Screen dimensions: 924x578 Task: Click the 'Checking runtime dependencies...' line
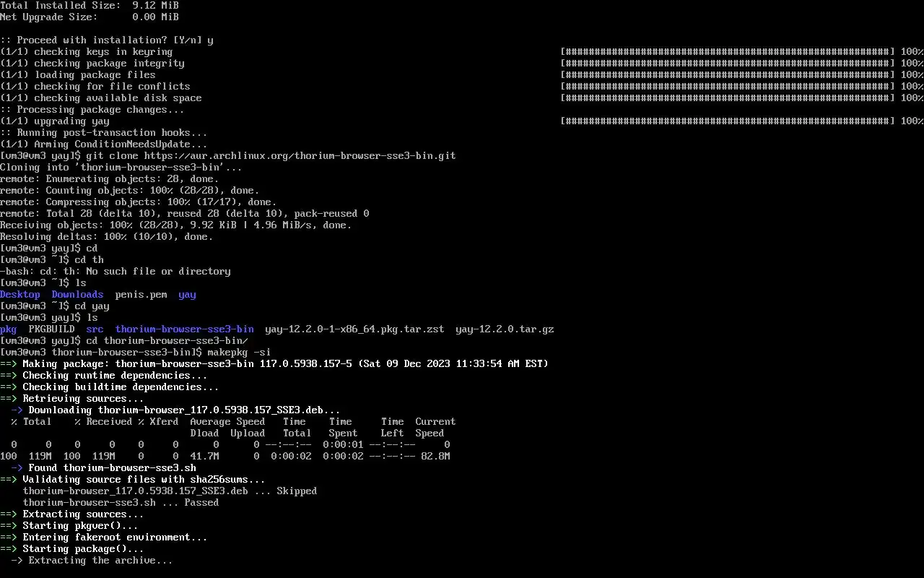click(104, 375)
